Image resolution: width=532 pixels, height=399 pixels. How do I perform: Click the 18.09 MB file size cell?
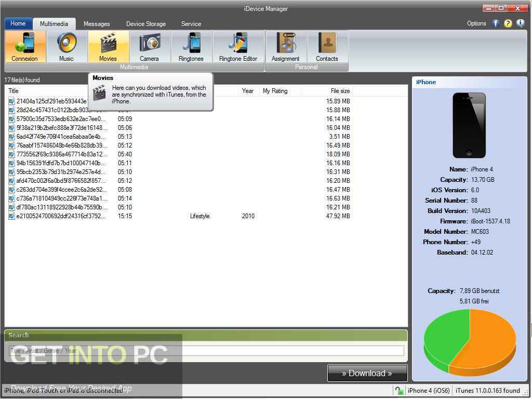point(338,154)
